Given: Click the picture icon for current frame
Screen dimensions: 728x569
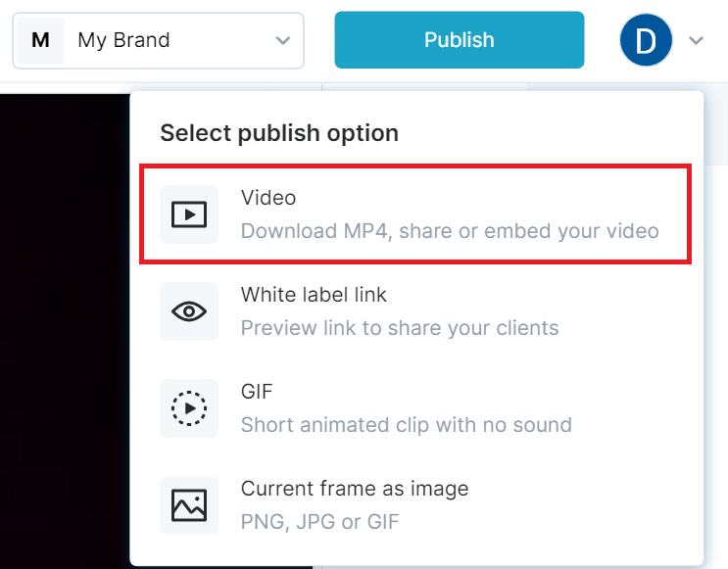Looking at the screenshot, I should 189,504.
